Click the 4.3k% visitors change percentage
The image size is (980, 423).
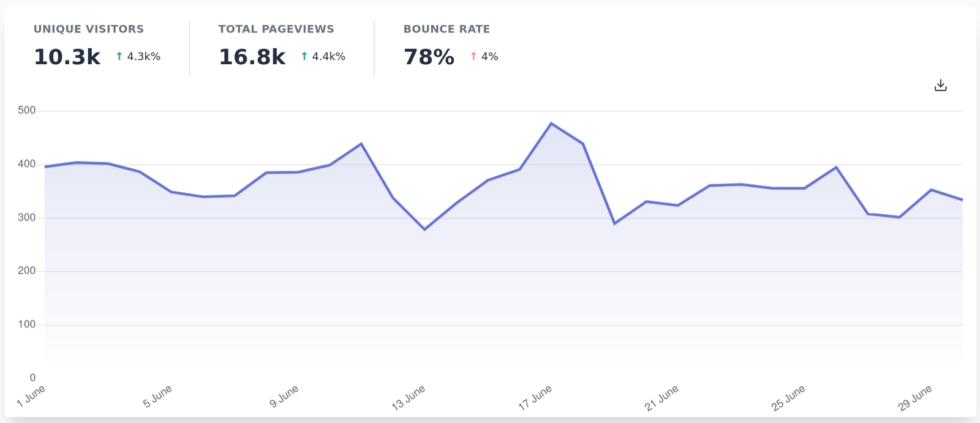(x=143, y=56)
